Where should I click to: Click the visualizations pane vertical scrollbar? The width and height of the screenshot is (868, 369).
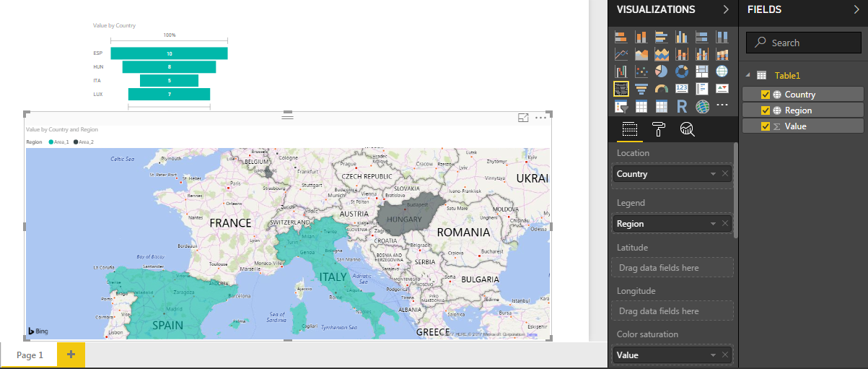click(736, 191)
